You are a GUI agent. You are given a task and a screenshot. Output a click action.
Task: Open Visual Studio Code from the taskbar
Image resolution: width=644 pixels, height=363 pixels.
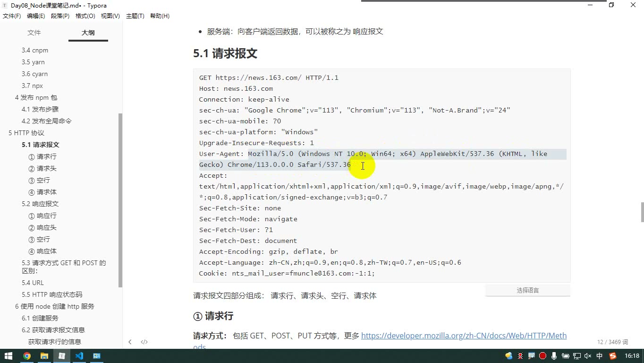(79, 356)
